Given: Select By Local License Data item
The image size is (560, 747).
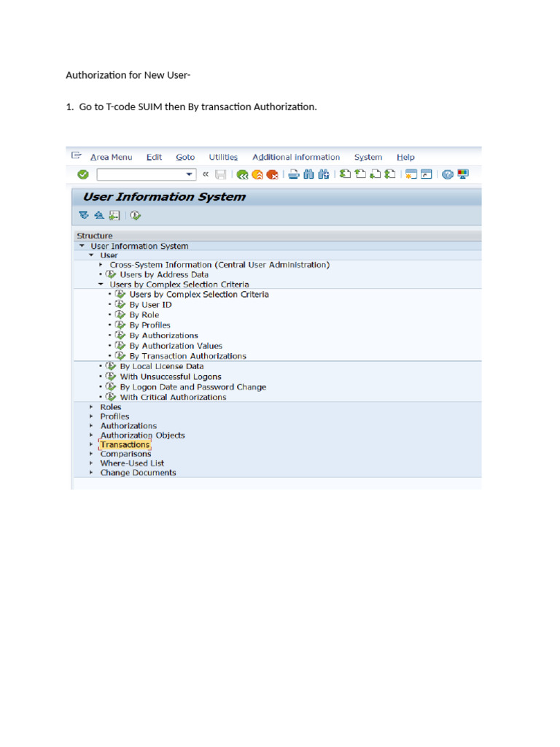Looking at the screenshot, I should coord(161,366).
